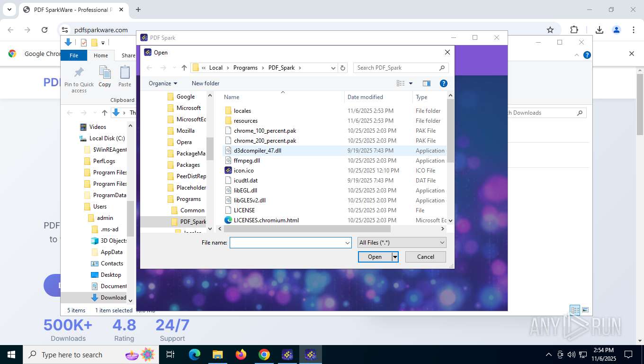This screenshot has height=364, width=644.
Task: Select ffmpeg.dll in the file list
Action: 247,161
